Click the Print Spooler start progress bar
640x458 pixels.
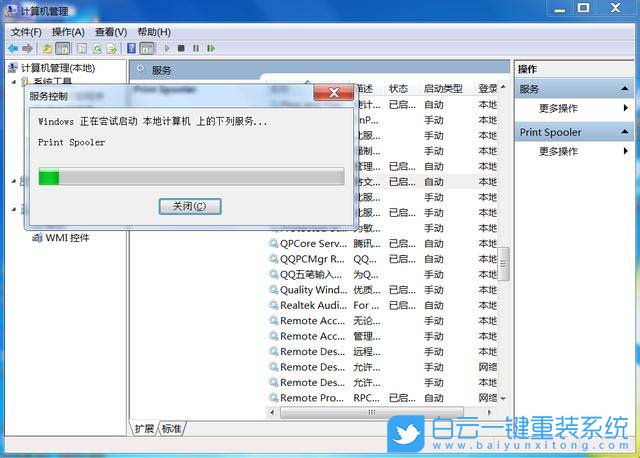191,177
